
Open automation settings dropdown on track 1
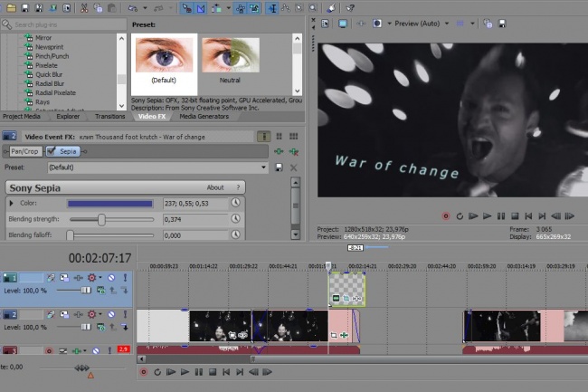click(x=100, y=278)
